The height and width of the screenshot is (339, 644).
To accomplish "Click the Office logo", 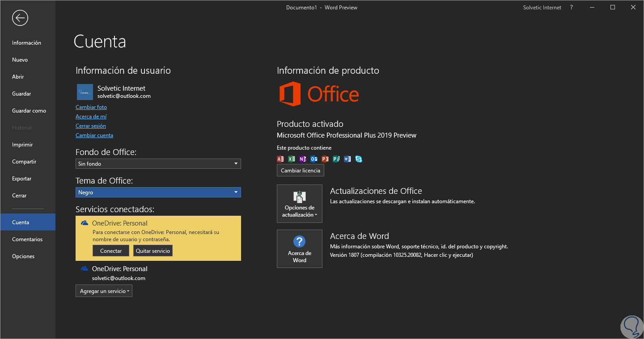I will 319,94.
